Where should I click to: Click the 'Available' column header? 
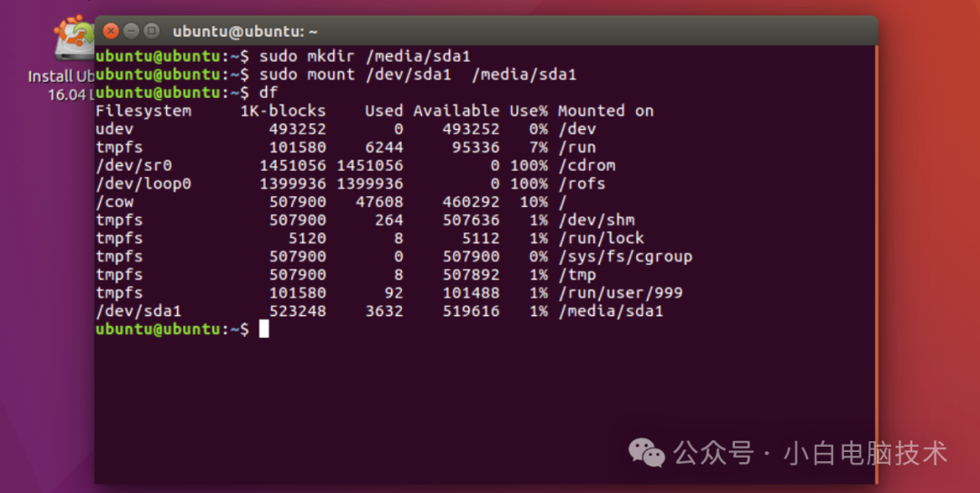(456, 111)
